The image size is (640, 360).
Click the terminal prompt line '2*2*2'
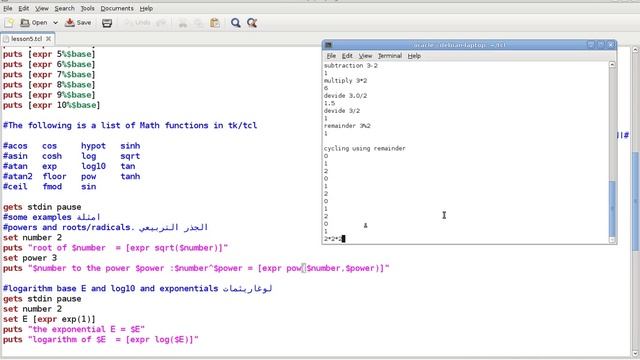tap(333, 239)
